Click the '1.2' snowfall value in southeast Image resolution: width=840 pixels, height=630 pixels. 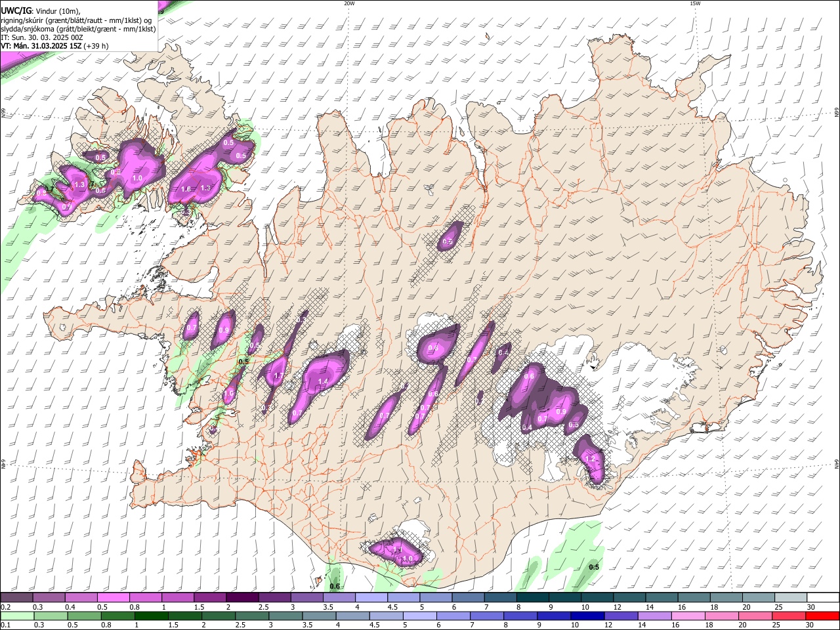tap(589, 459)
